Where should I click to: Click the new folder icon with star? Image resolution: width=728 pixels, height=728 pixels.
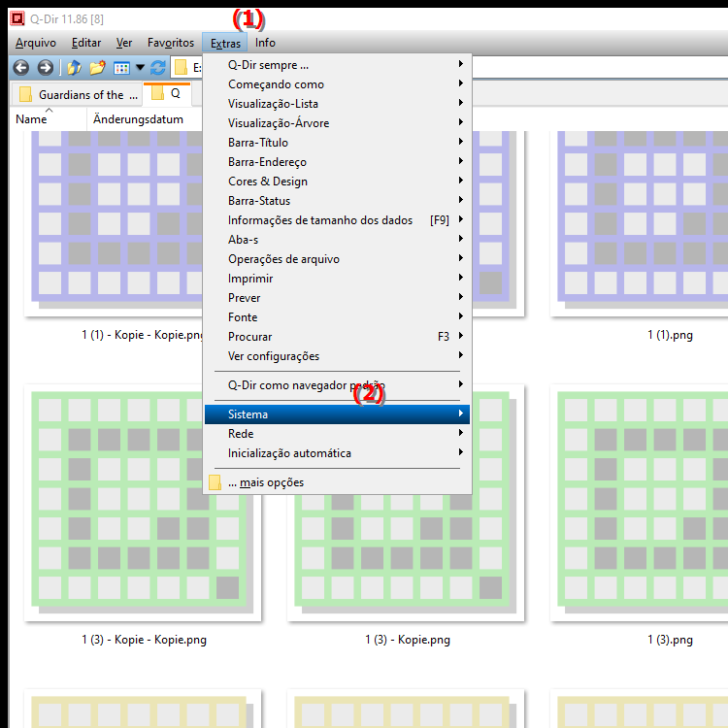pyautogui.click(x=97, y=68)
